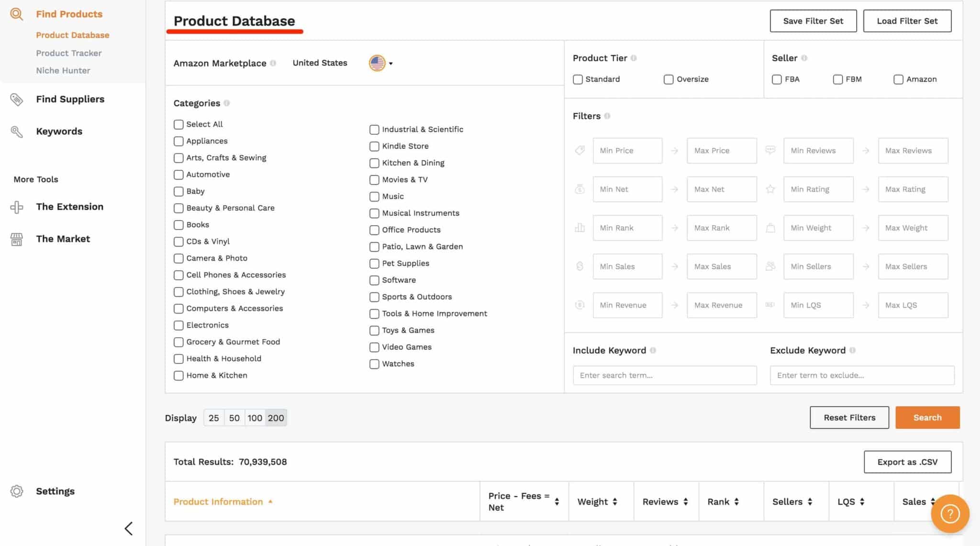Screen dimensions: 980x546
Task: Sort results by Sales column
Action: 933,501
